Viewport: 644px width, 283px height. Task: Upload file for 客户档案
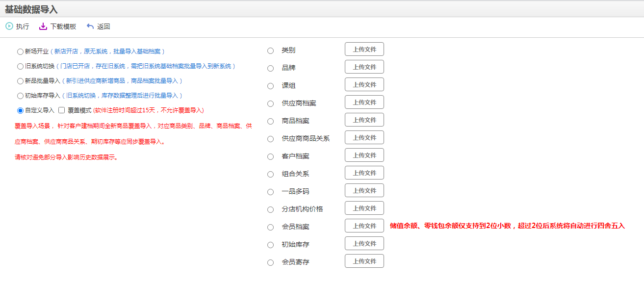[364, 155]
